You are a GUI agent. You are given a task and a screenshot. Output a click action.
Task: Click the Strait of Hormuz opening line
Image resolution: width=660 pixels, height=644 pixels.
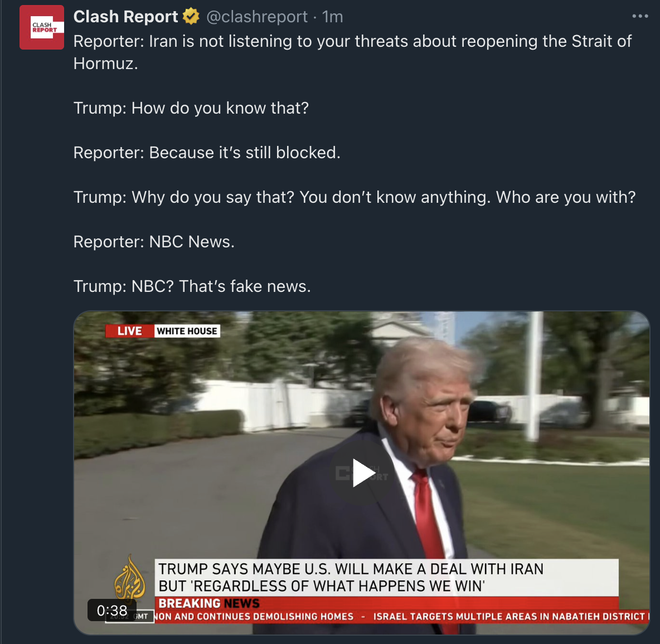(352, 52)
